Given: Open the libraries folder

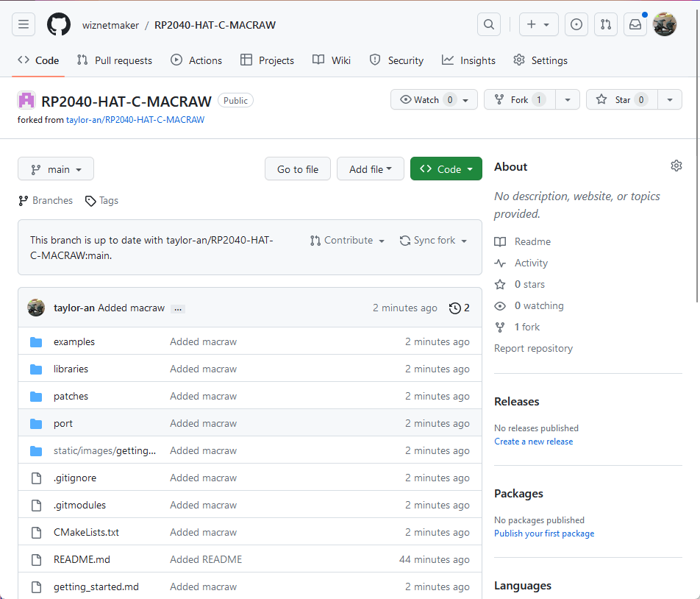Looking at the screenshot, I should (x=71, y=369).
